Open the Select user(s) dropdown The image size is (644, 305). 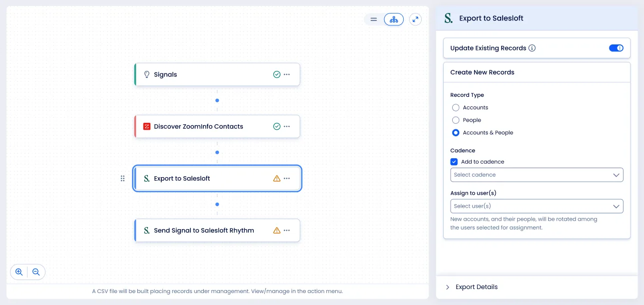coord(537,206)
